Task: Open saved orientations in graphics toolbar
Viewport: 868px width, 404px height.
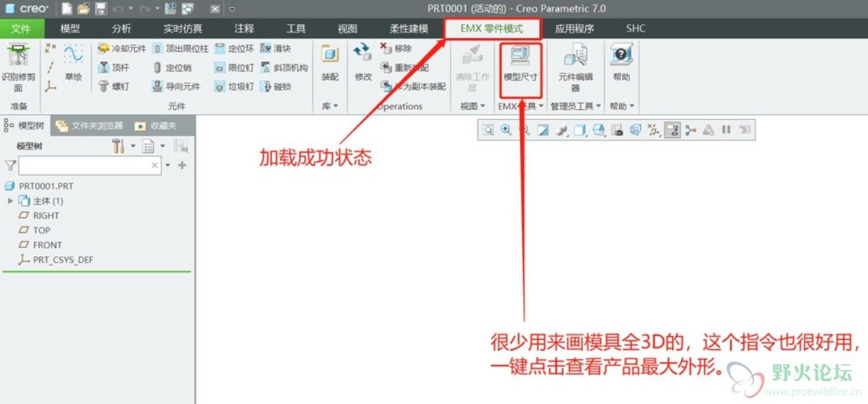Action: (x=598, y=130)
